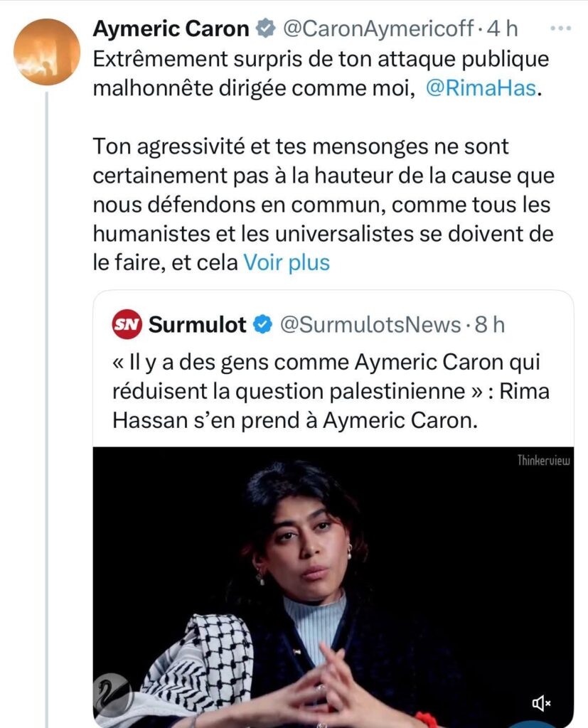Expand the tweet with Voir plus

287,262
